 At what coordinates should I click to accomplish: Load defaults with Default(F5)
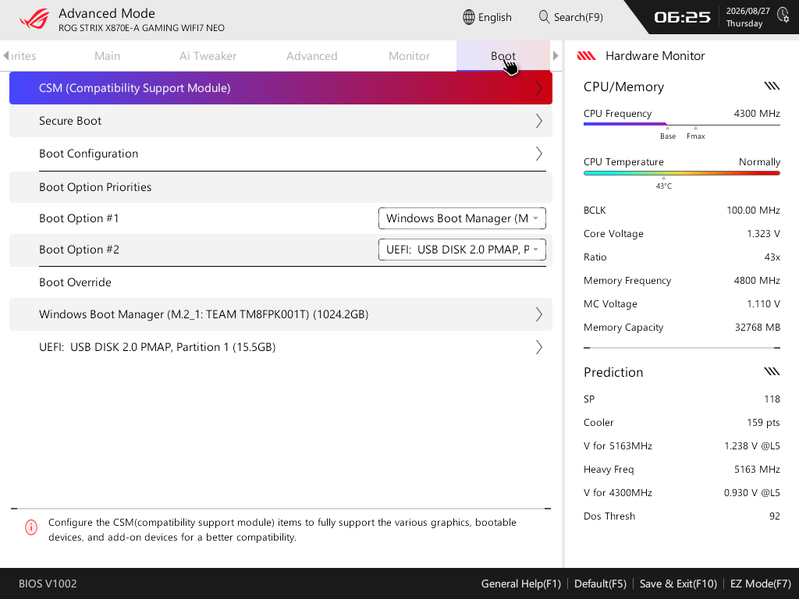600,584
